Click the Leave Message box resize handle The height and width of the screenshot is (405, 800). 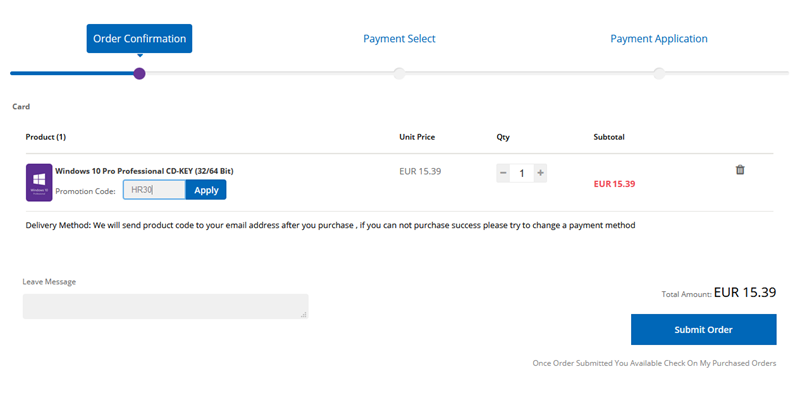click(304, 315)
